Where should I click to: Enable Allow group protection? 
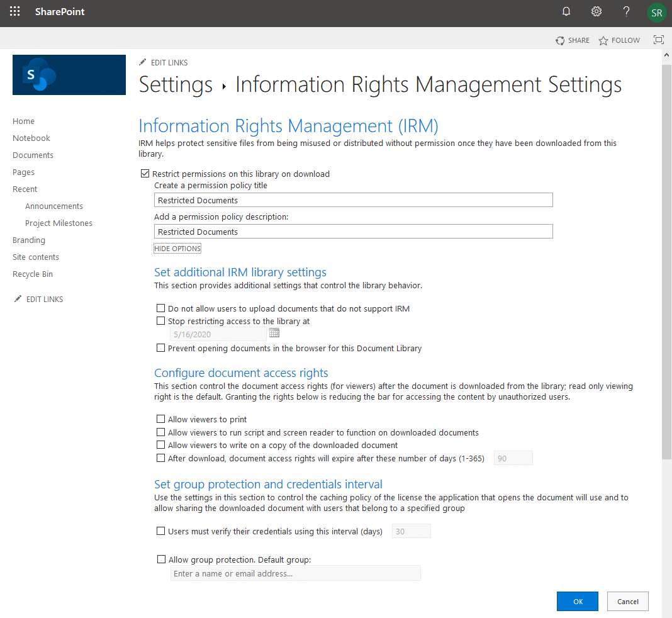(161, 559)
